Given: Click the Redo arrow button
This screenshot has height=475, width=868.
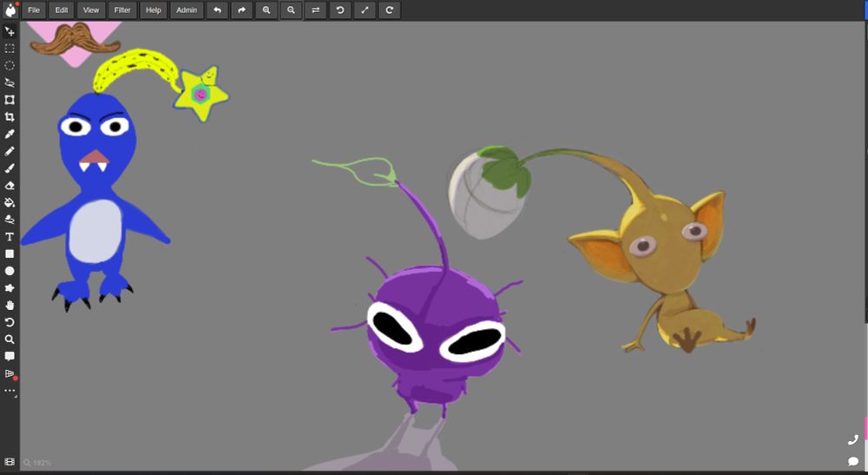Looking at the screenshot, I should 242,10.
